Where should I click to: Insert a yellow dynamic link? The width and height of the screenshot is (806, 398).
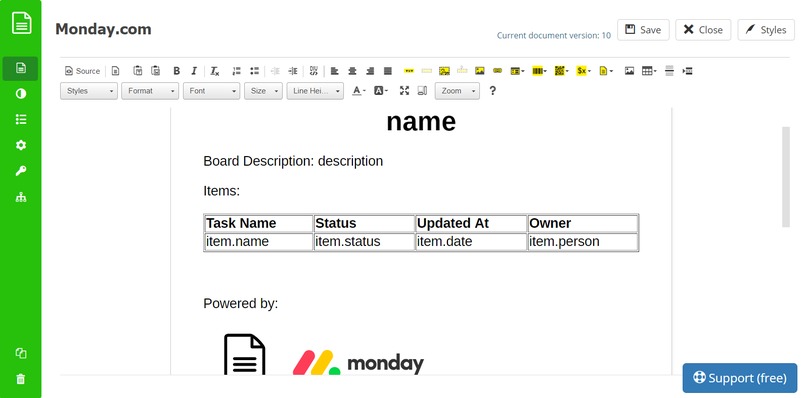pyautogui.click(x=497, y=71)
